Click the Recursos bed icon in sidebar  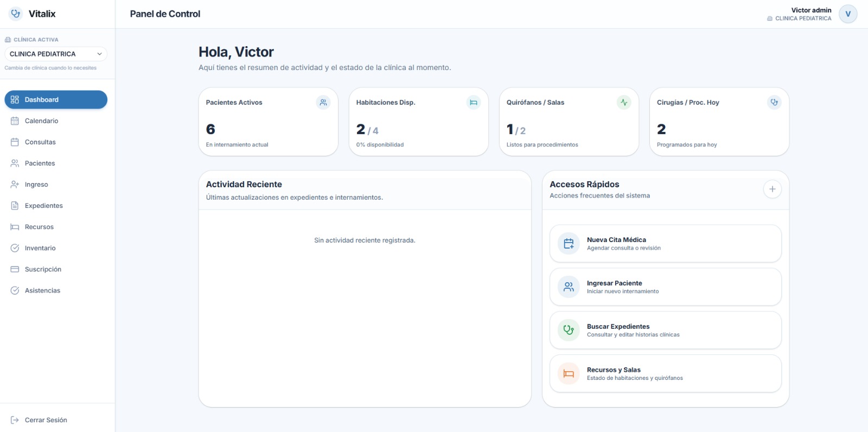[x=15, y=227]
